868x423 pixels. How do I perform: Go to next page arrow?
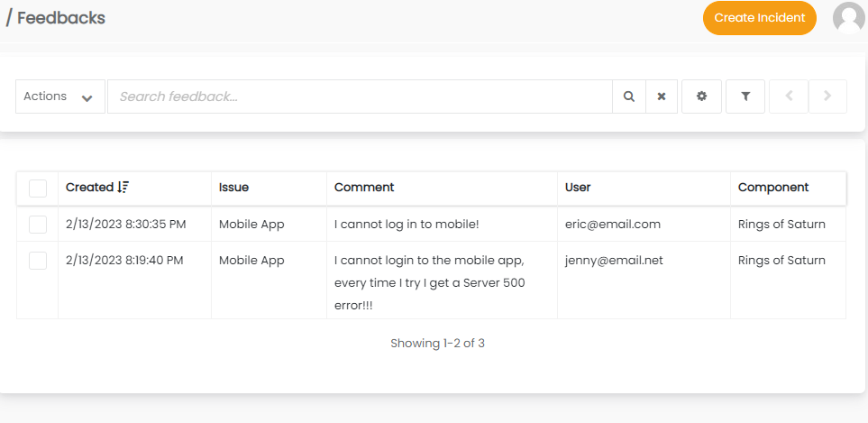(827, 97)
